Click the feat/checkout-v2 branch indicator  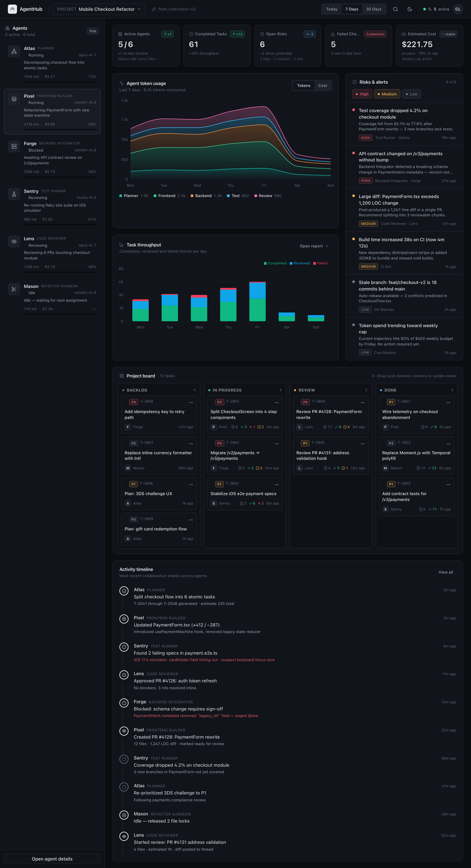point(174,9)
